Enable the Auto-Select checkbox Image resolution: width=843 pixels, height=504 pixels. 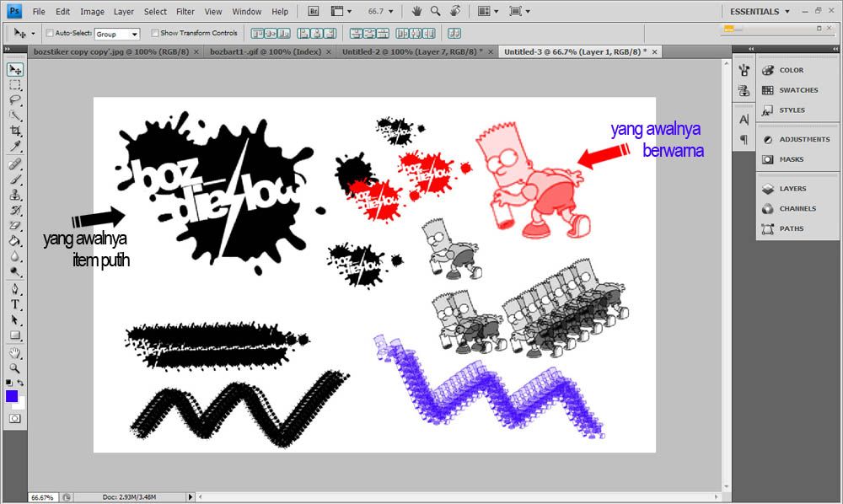pyautogui.click(x=50, y=34)
